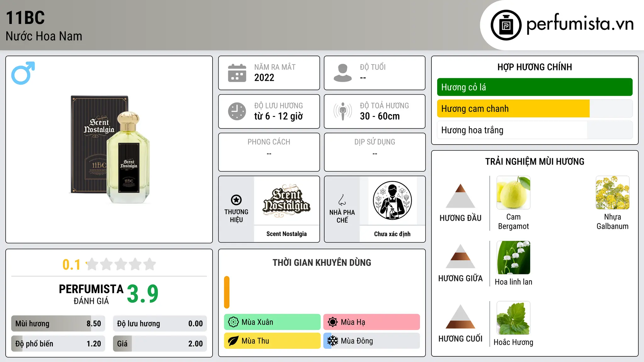Image resolution: width=644 pixels, height=362 pixels.
Task: Click the Hương giữa pyramid icon
Action: 460,256
